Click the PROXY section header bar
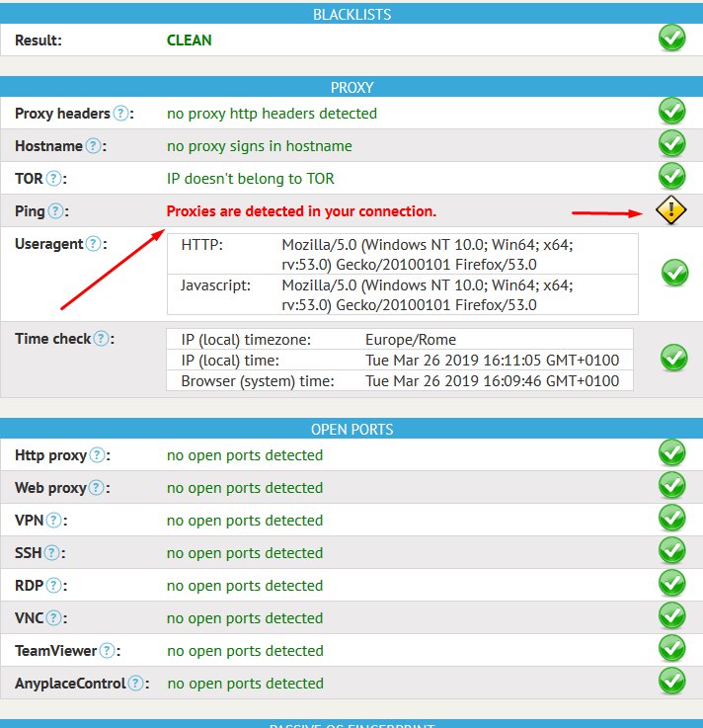The image size is (703, 728). tap(351, 87)
